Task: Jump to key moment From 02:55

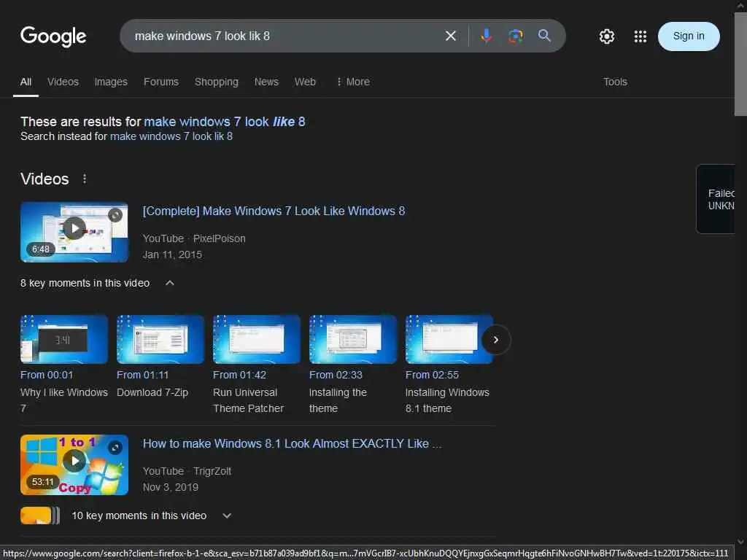Action: point(432,376)
